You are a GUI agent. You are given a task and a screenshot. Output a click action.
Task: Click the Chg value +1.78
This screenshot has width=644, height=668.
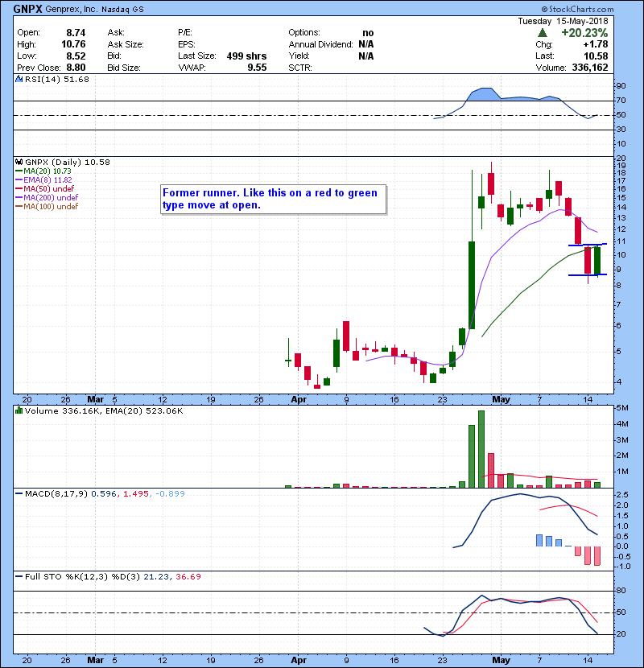[x=596, y=44]
